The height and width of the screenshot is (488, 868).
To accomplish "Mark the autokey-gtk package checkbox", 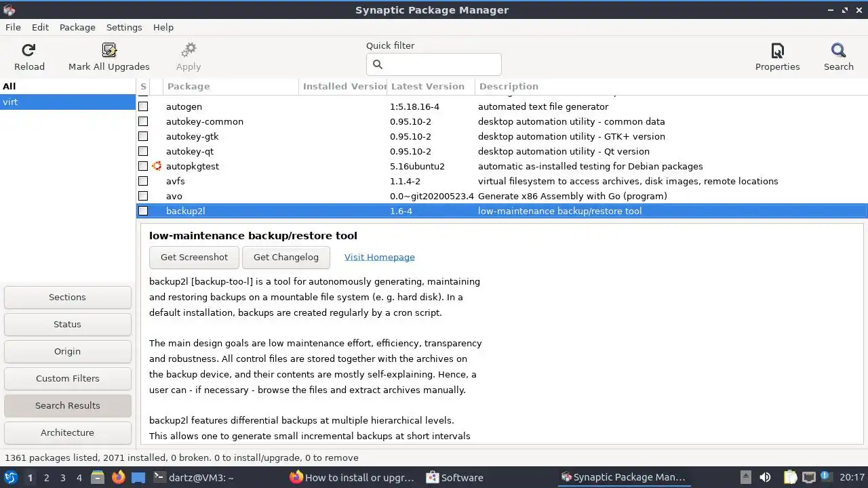I will [143, 136].
